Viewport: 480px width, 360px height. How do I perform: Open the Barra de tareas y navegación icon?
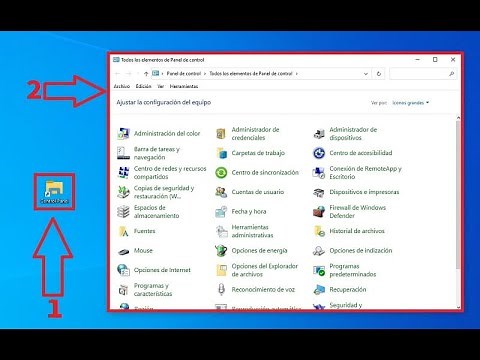pyautogui.click(x=123, y=153)
